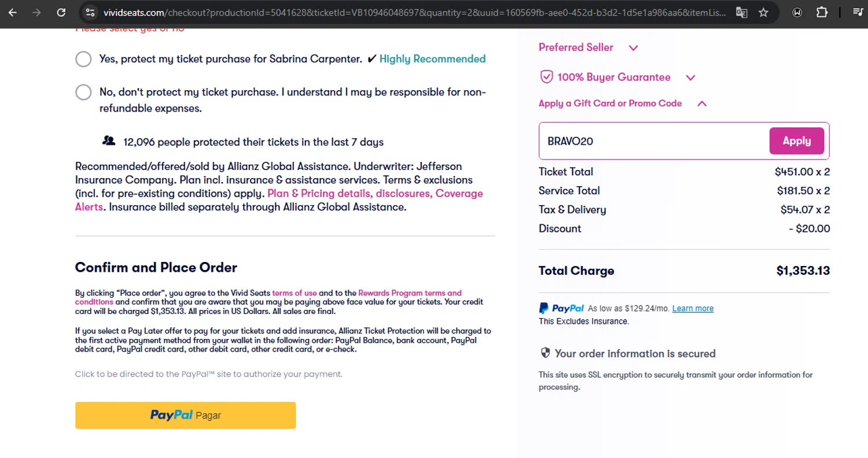Select Yes, protect my ticket purchase
Viewport: 868px width, 458px height.
coord(83,59)
